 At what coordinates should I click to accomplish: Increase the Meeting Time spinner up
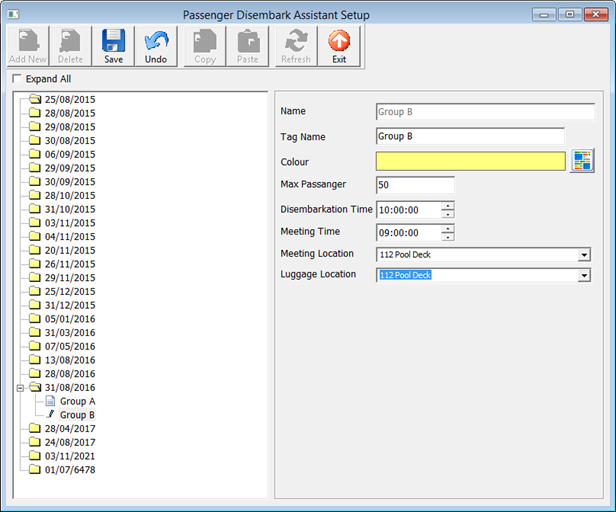point(448,229)
